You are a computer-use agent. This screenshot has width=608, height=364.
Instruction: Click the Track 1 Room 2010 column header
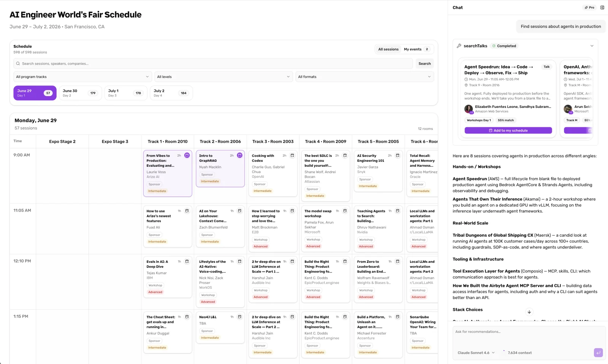(168, 142)
